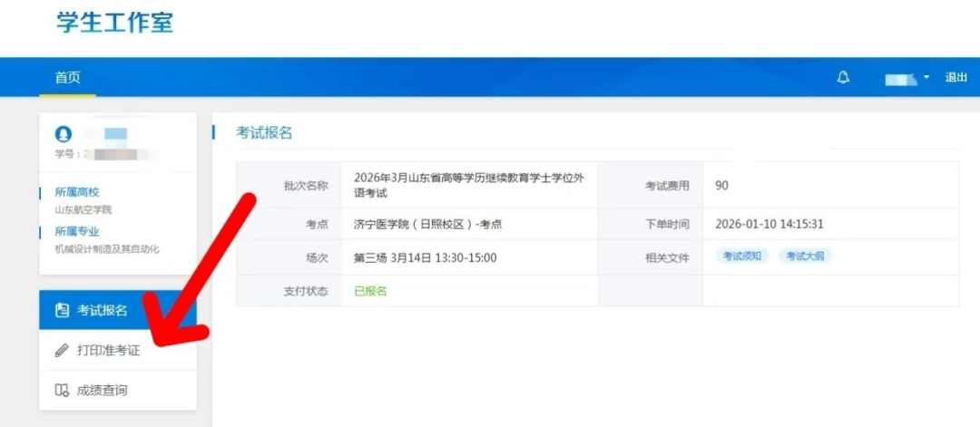The width and height of the screenshot is (980, 427).
Task: Click the 所属高校 label in profile card
Action: [x=76, y=192]
